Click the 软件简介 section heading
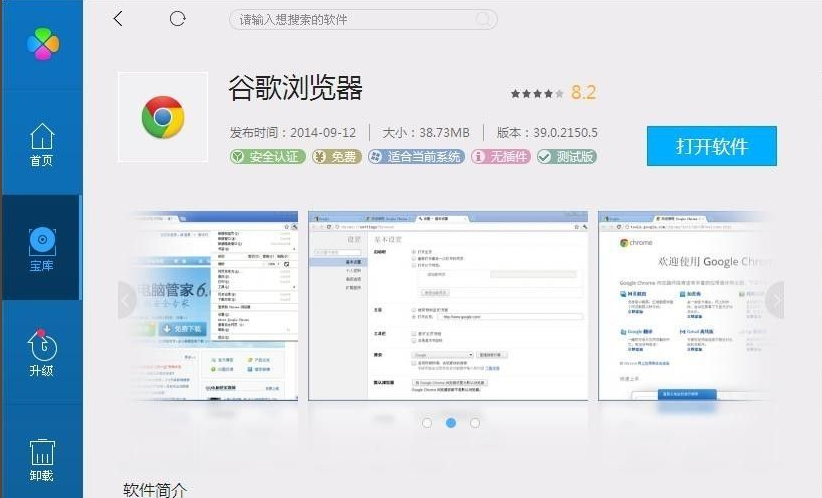 155,490
